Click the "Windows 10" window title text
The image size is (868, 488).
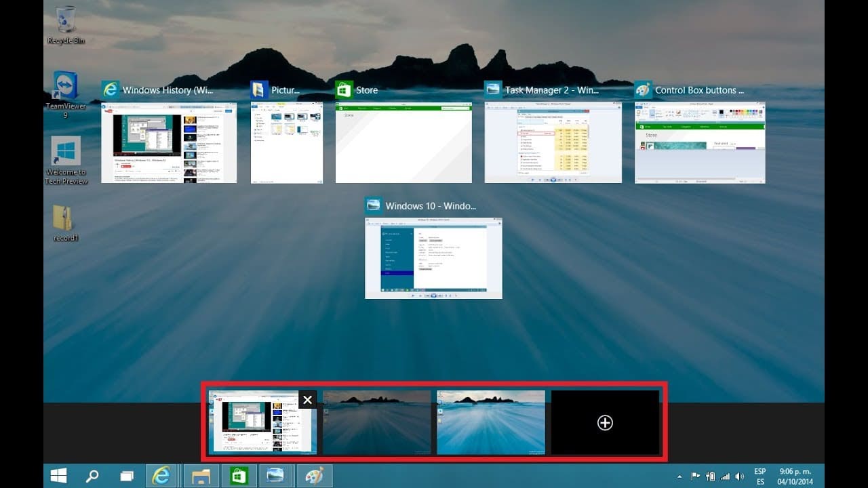coord(431,206)
